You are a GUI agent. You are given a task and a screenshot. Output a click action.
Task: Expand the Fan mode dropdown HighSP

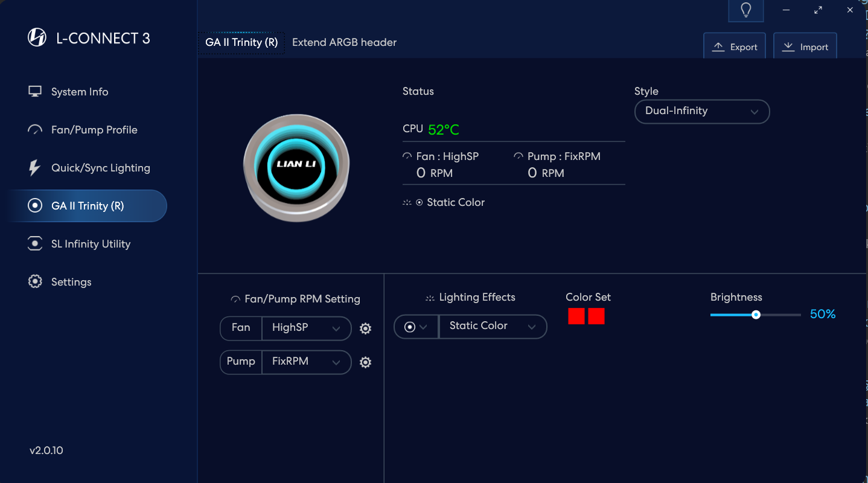307,328
